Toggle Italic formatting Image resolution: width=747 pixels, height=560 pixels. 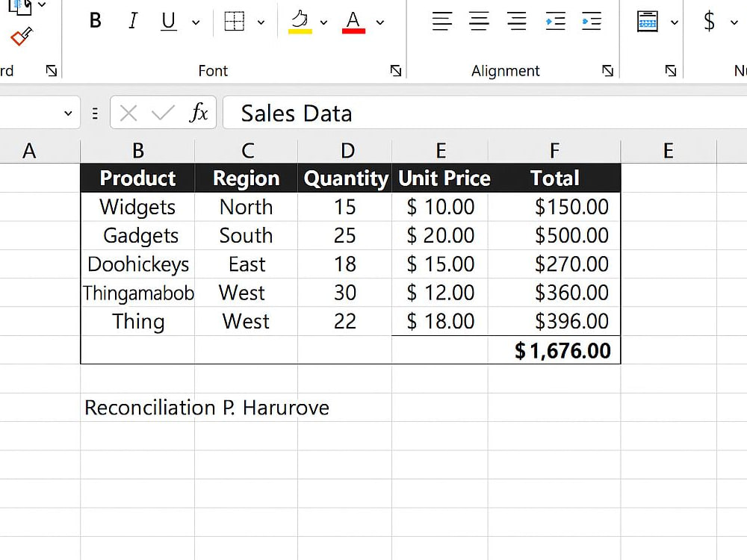point(133,21)
